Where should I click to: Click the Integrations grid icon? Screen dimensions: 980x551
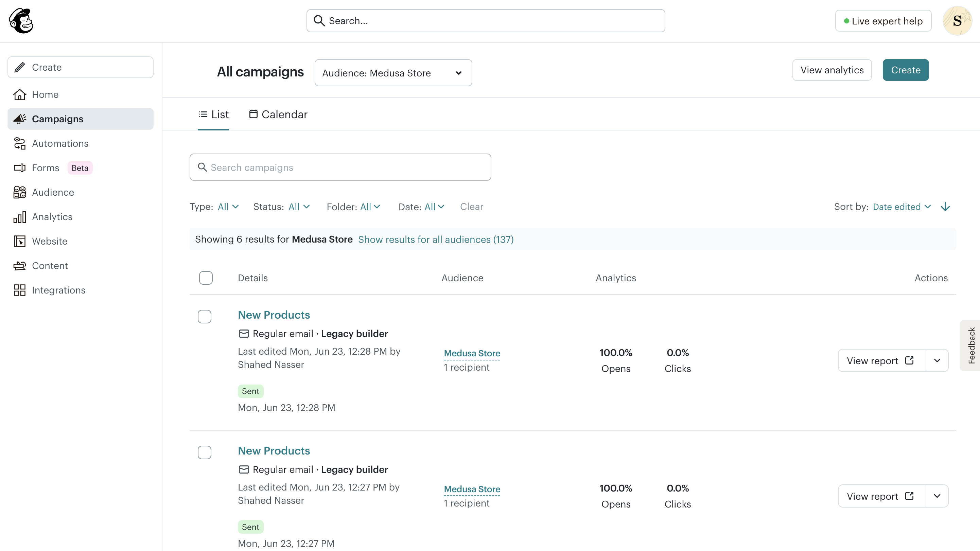pyautogui.click(x=20, y=290)
